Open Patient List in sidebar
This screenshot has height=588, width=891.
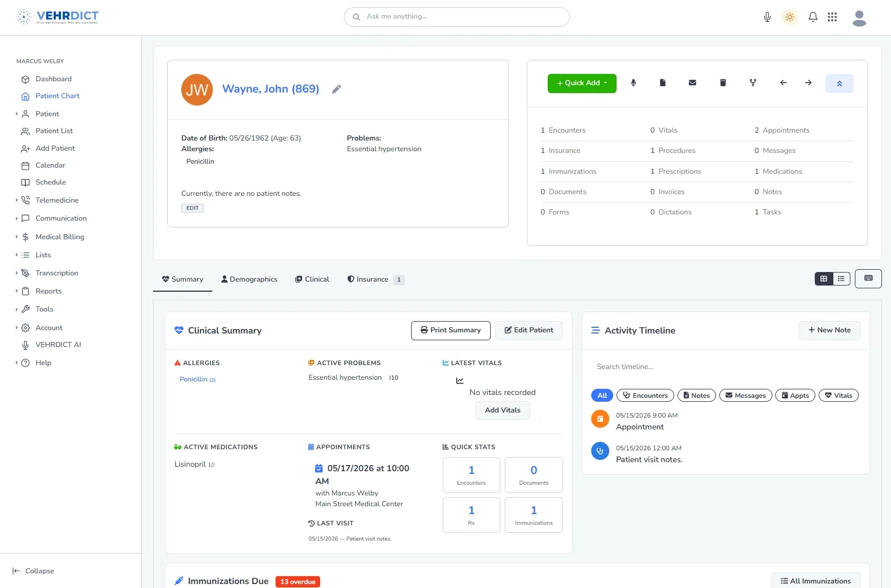[x=54, y=131]
